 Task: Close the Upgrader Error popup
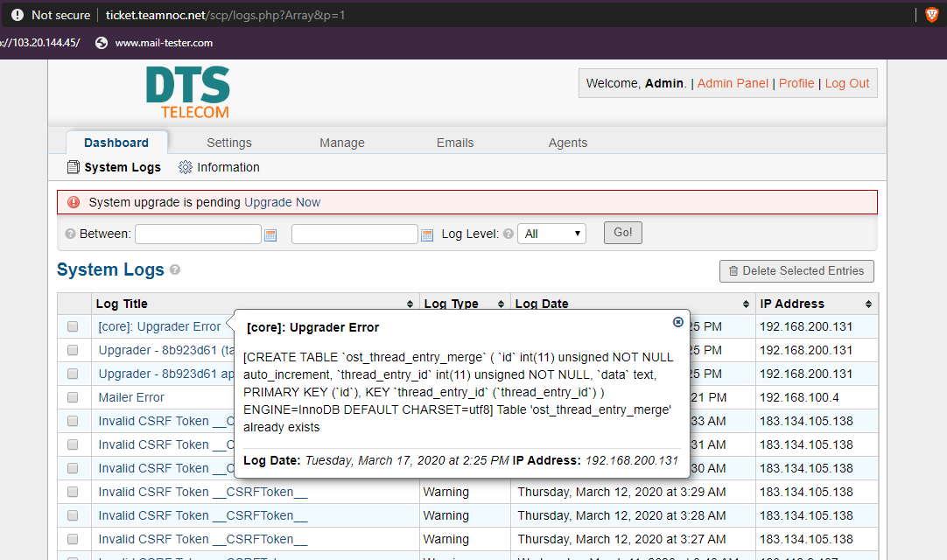coord(677,322)
